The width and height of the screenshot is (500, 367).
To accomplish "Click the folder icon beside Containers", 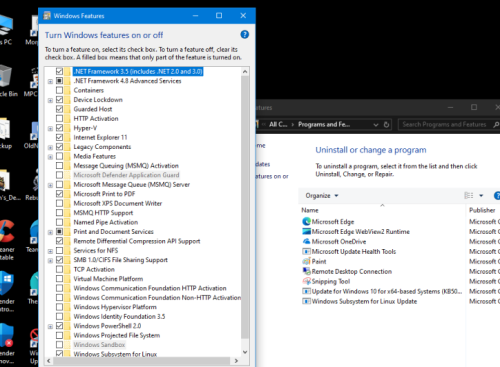I will [67, 90].
